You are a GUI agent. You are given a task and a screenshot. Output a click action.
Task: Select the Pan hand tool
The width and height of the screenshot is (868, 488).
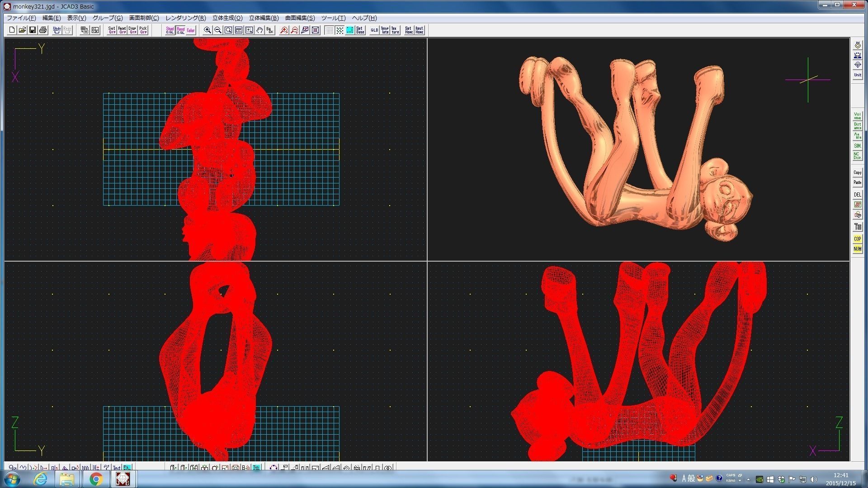[x=259, y=30]
